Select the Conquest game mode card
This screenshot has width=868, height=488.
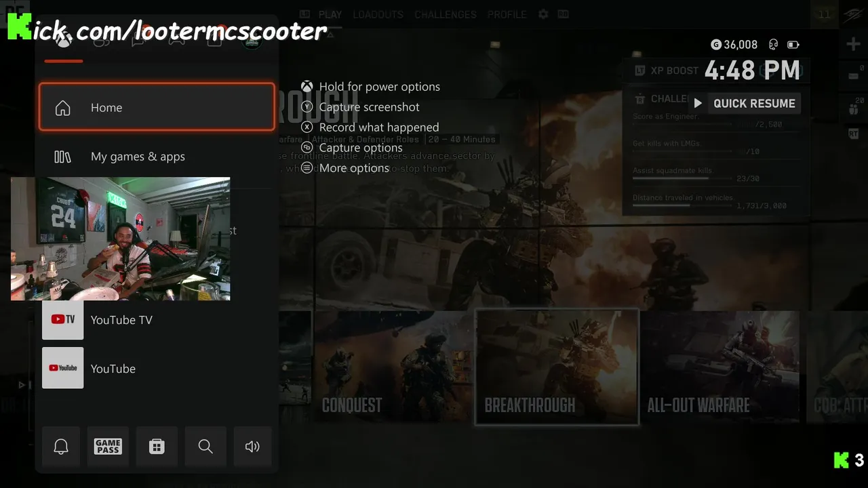coord(393,366)
